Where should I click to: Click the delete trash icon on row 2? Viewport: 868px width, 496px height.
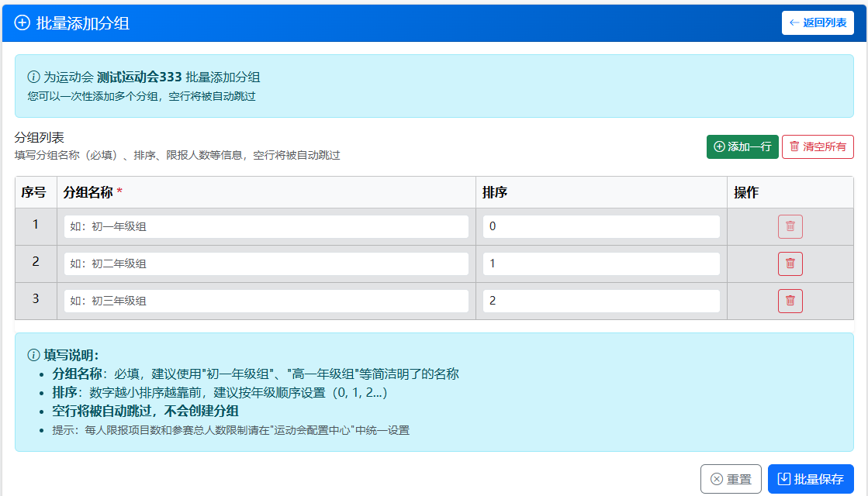[790, 263]
